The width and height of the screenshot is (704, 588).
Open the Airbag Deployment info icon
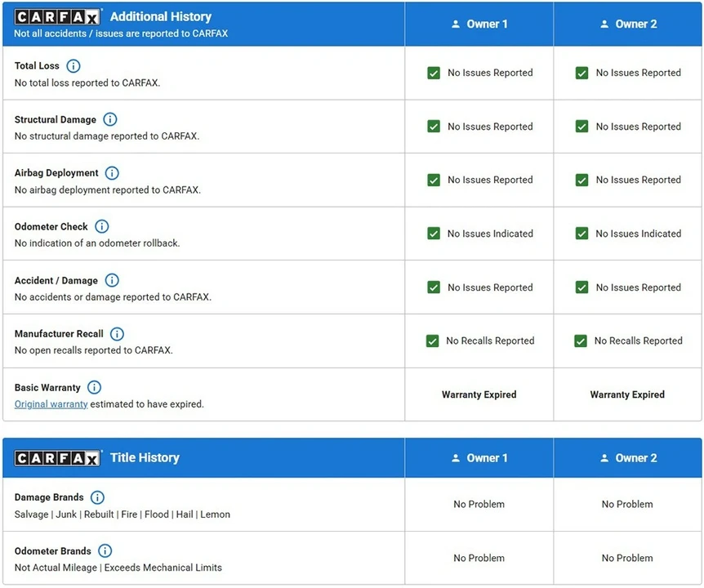pos(112,173)
